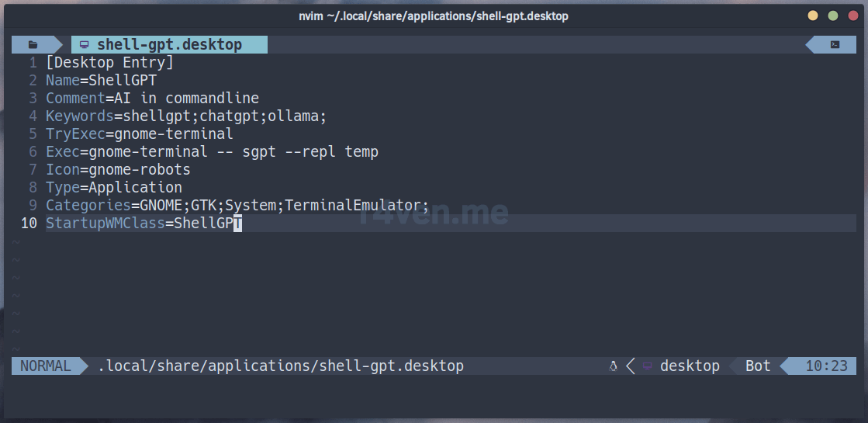Viewport: 868px width, 423px height.
Task: Click 'TerminalEmulator;' in the Categories line
Action: (357, 206)
